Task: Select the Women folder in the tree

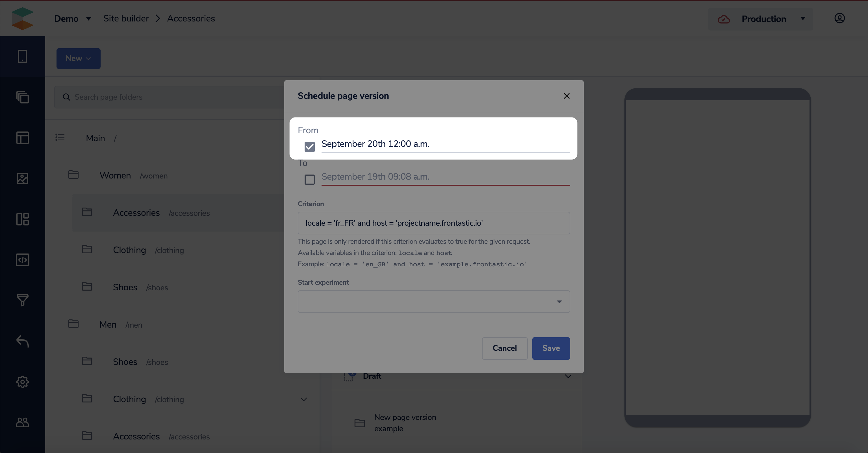Action: pyautogui.click(x=115, y=175)
